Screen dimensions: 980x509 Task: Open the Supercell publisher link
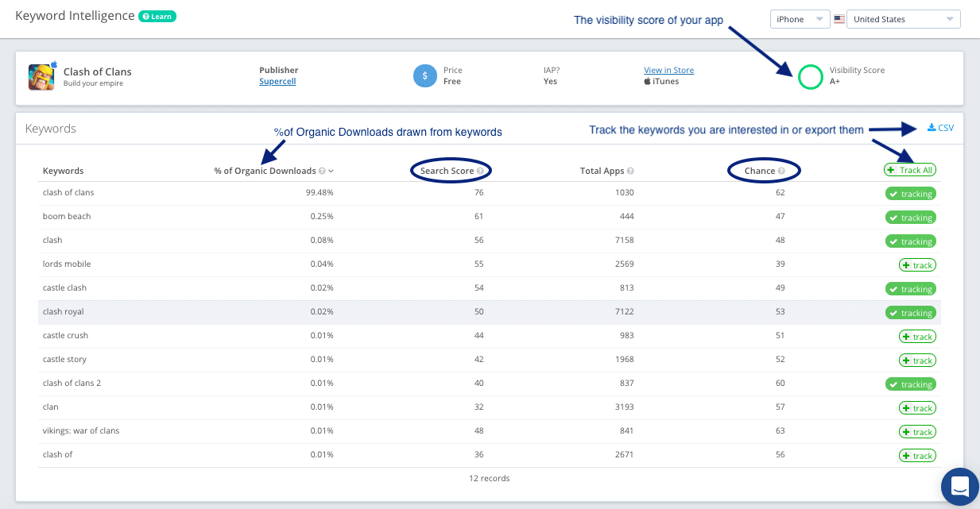(x=277, y=81)
